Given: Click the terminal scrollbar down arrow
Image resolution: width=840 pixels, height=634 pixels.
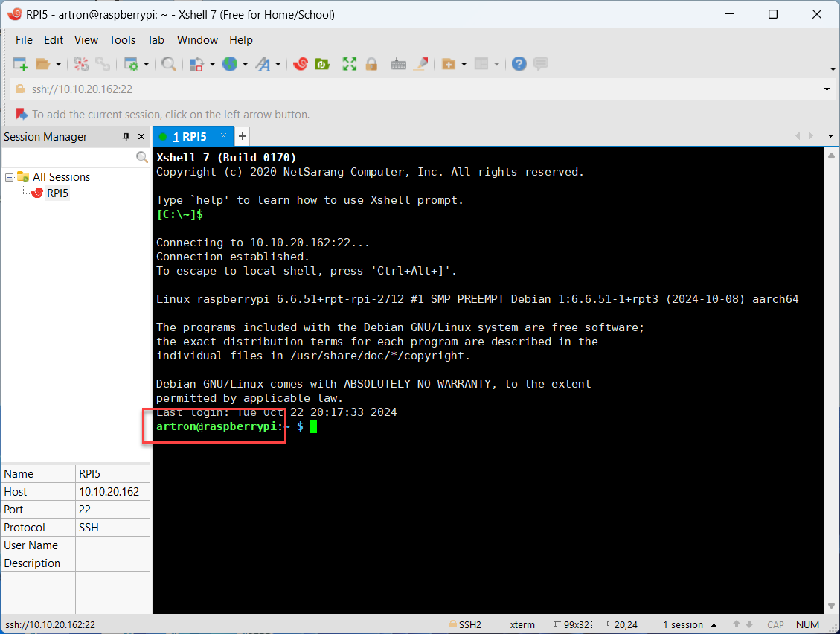Looking at the screenshot, I should 831,606.
